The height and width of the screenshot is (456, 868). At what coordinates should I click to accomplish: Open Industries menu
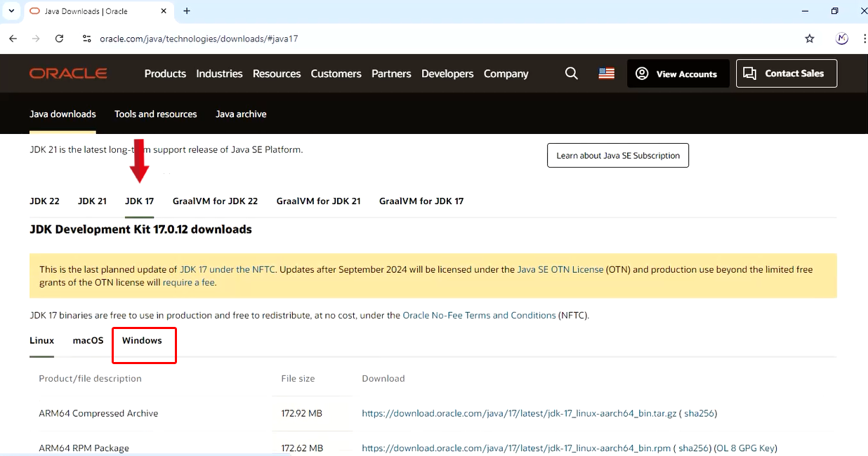tap(219, 74)
